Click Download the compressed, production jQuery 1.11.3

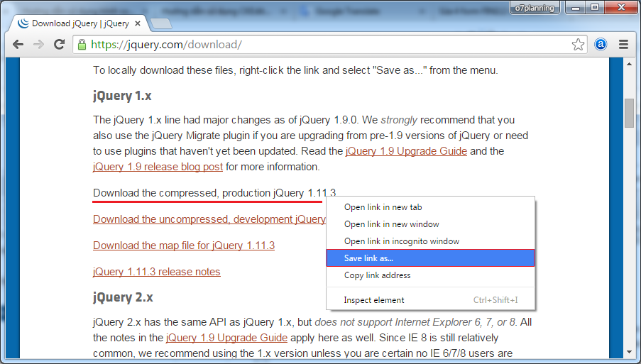click(214, 193)
